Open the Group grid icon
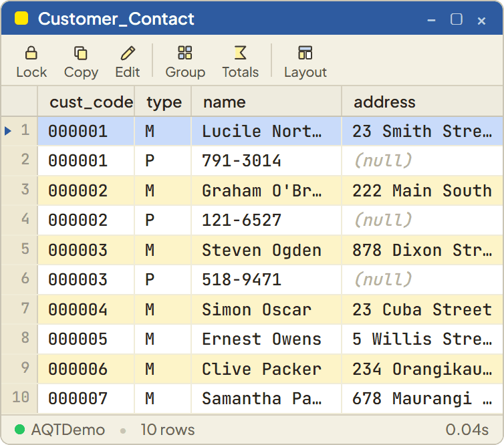 pos(184,53)
